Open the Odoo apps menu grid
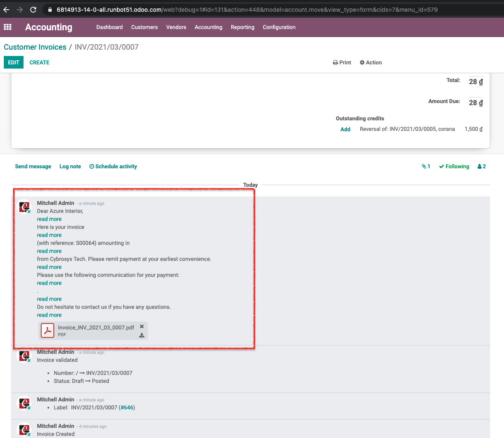 8,27
